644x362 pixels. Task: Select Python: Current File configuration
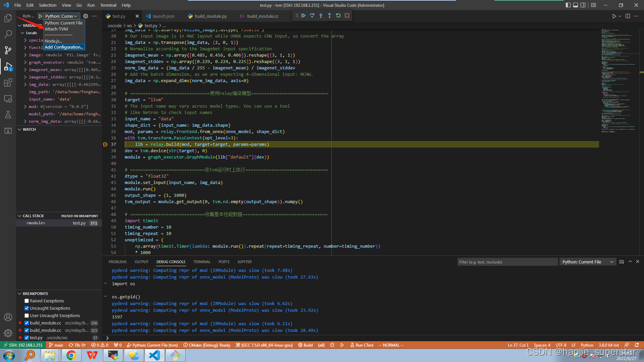click(x=63, y=23)
